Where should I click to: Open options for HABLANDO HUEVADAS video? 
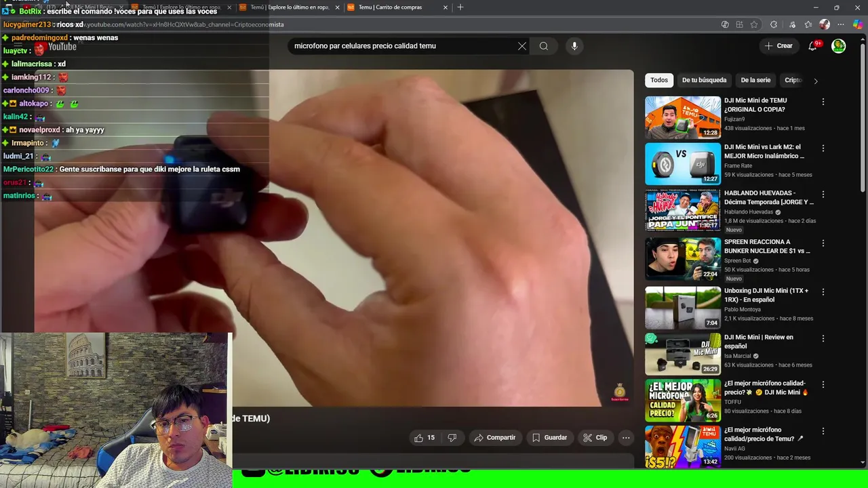tap(823, 194)
